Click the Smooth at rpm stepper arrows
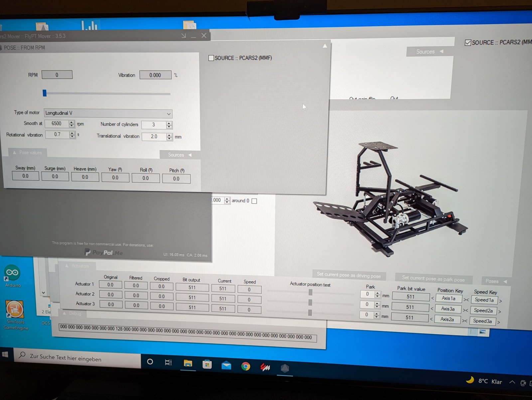 coord(71,124)
